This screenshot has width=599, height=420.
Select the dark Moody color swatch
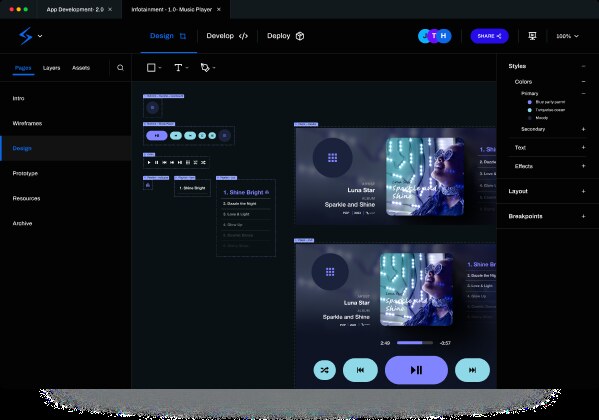point(529,118)
